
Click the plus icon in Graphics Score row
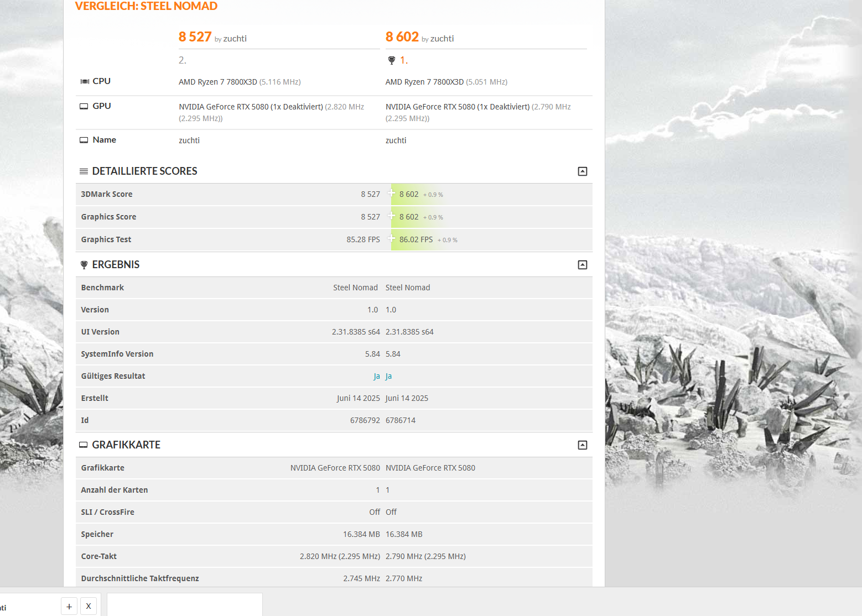tap(391, 216)
